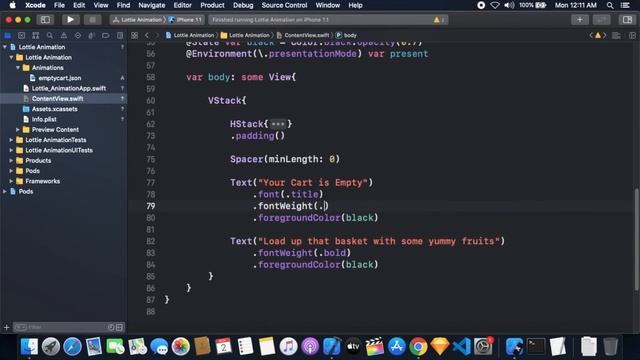Run the project with the Play button
The width and height of the screenshot is (640, 360).
pyautogui.click(x=70, y=20)
